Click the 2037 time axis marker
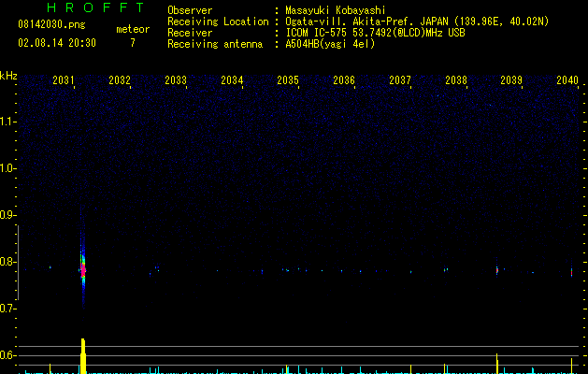The height and width of the screenshot is (374, 588). tap(400, 80)
